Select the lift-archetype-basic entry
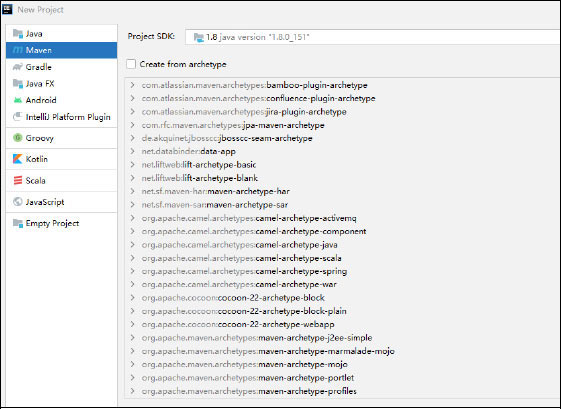Screen dimensions: 561x409 pyautogui.click(x=199, y=165)
